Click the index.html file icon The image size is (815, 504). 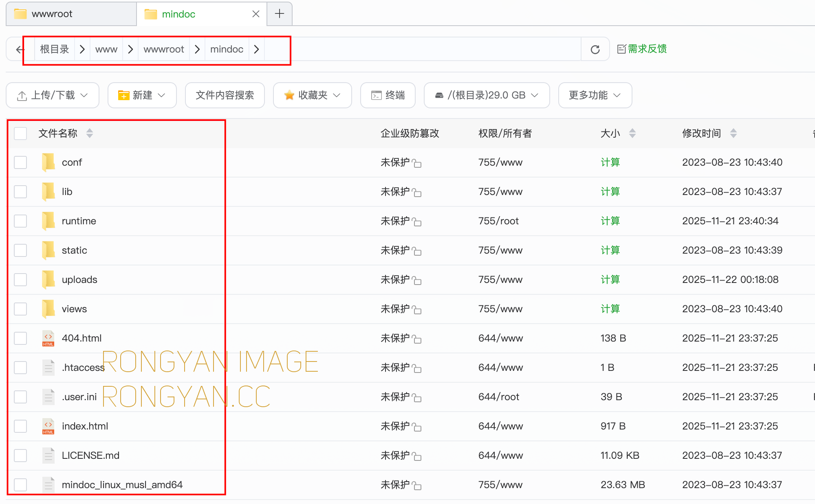click(48, 426)
